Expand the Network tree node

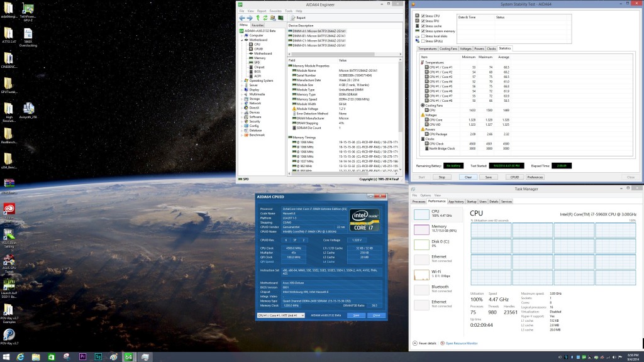coord(242,103)
